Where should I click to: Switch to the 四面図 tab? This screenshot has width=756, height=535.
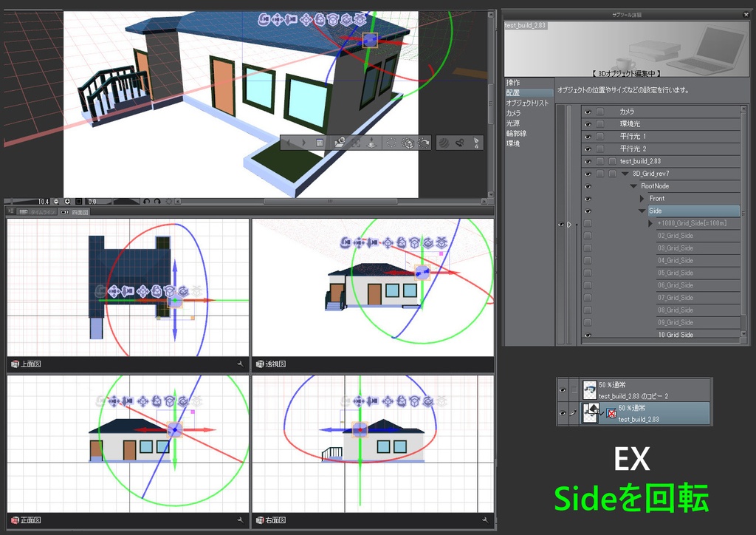[x=79, y=211]
